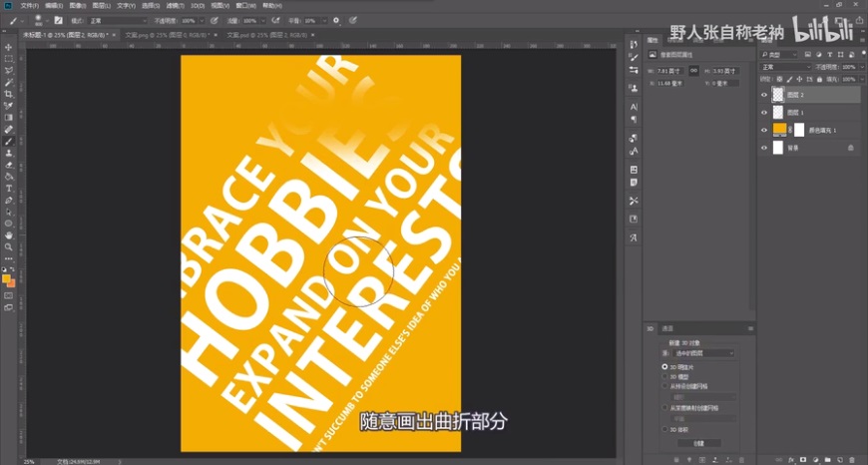
Task: Click the foreground color swatch
Action: pyautogui.click(x=6, y=278)
